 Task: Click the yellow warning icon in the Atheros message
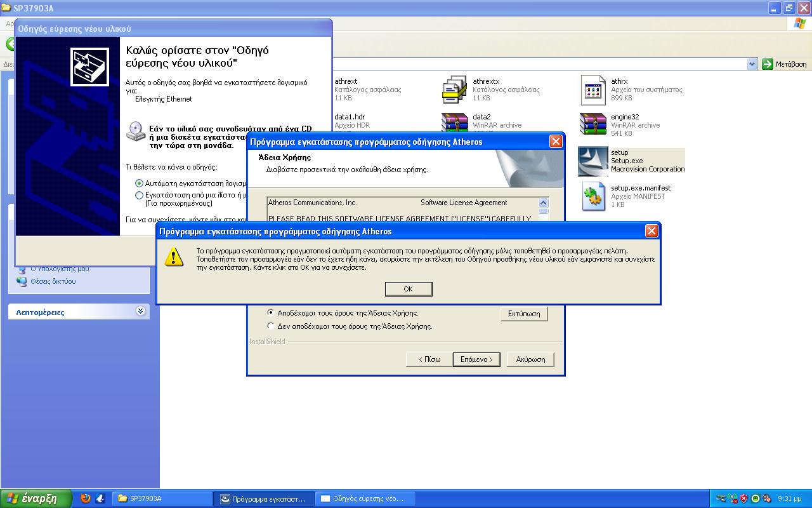(174, 257)
